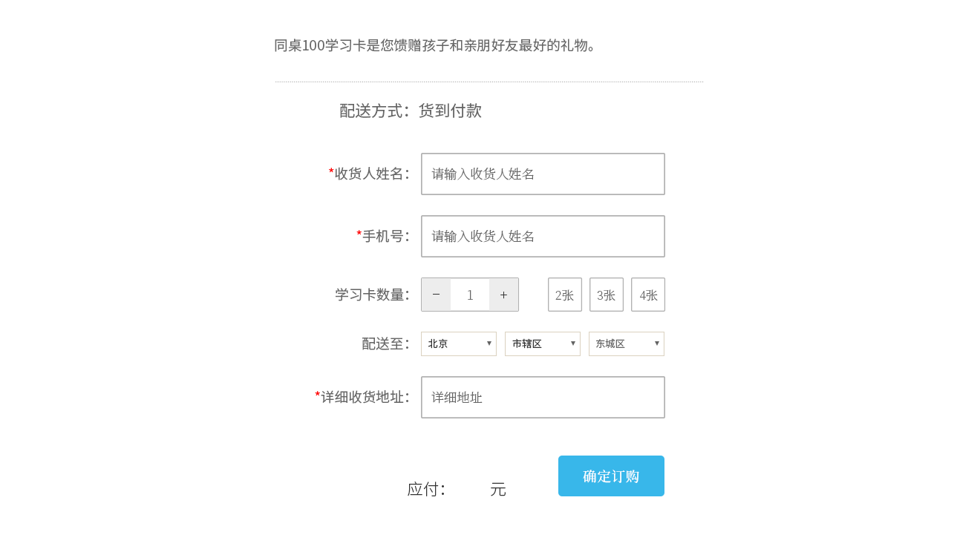Expand the 市辖区 city dropdown

point(542,344)
